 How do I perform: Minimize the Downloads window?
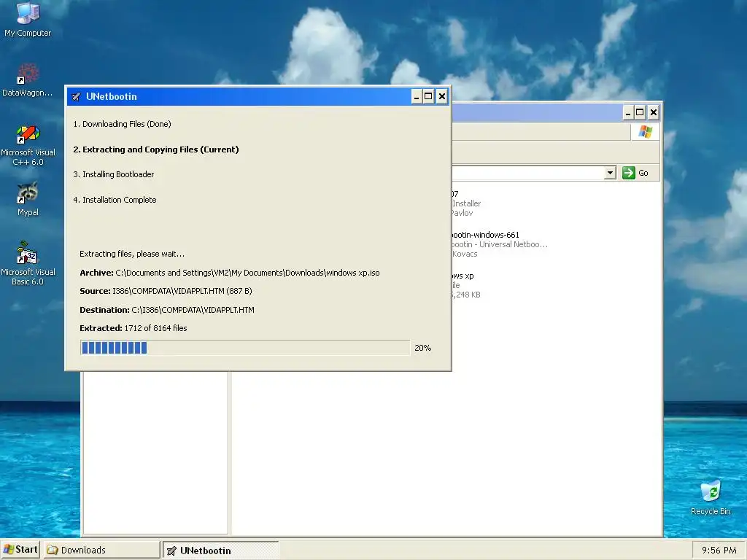628,113
